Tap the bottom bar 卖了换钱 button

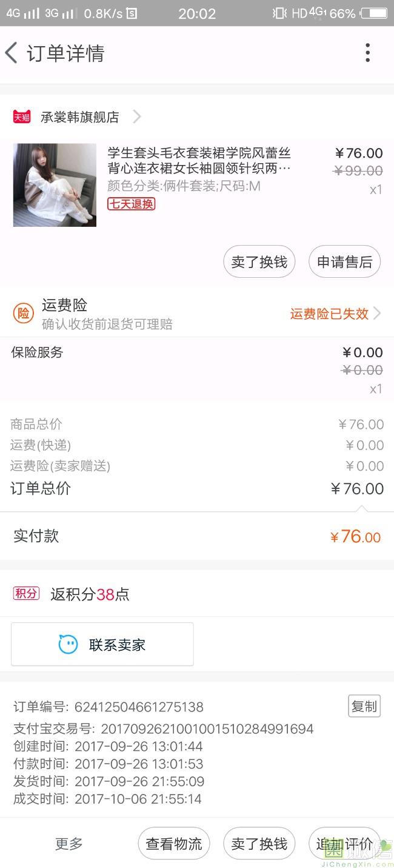click(x=259, y=844)
